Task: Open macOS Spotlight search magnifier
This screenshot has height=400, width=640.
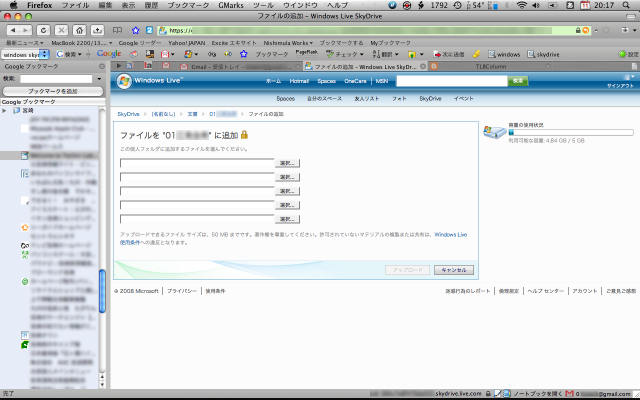Action: pos(626,5)
